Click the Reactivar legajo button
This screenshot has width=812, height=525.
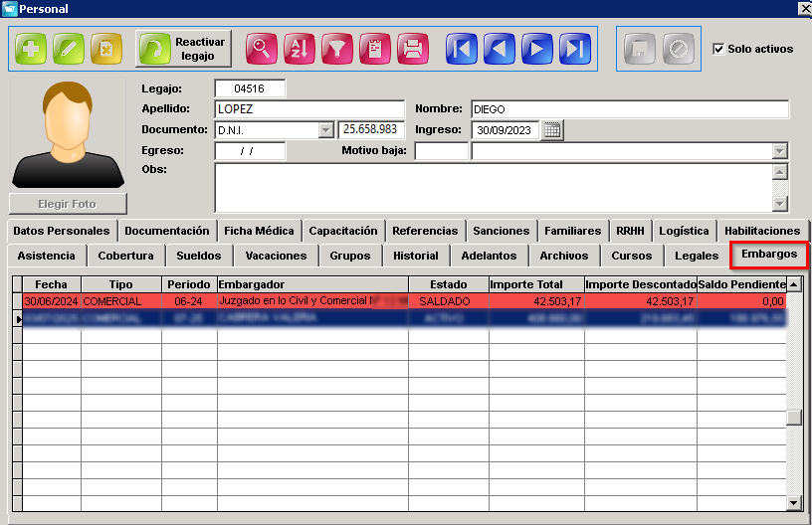pos(183,49)
